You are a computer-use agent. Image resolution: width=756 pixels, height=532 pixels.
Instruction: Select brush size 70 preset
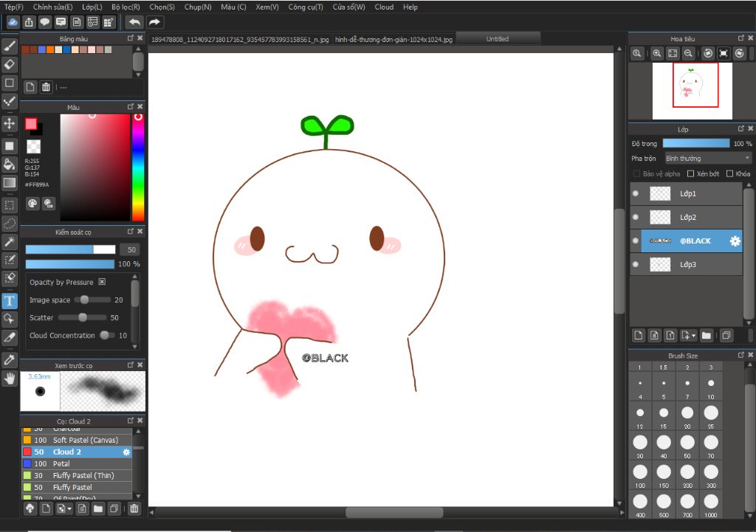[x=711, y=446]
